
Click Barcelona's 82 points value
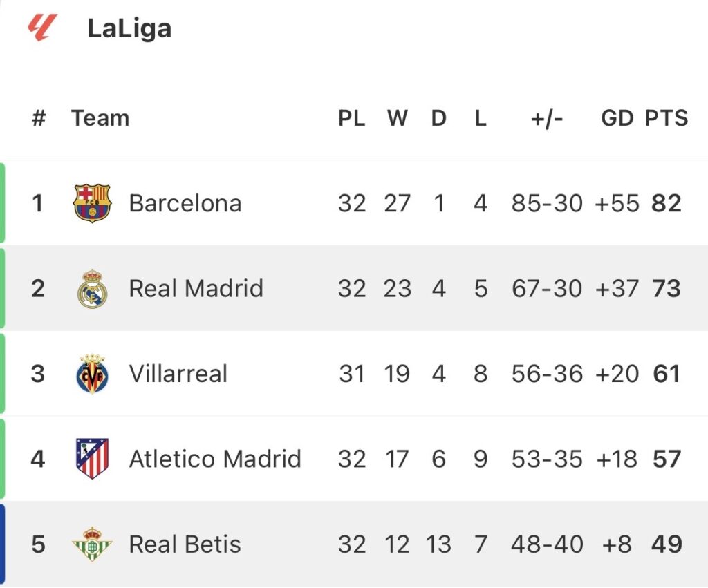pyautogui.click(x=667, y=203)
